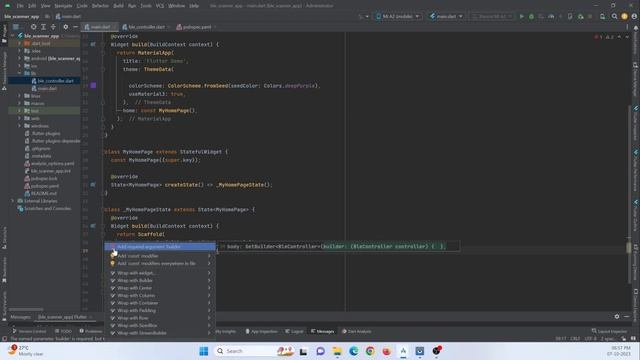Open Android Studio taskbar icon

[x=403, y=351]
